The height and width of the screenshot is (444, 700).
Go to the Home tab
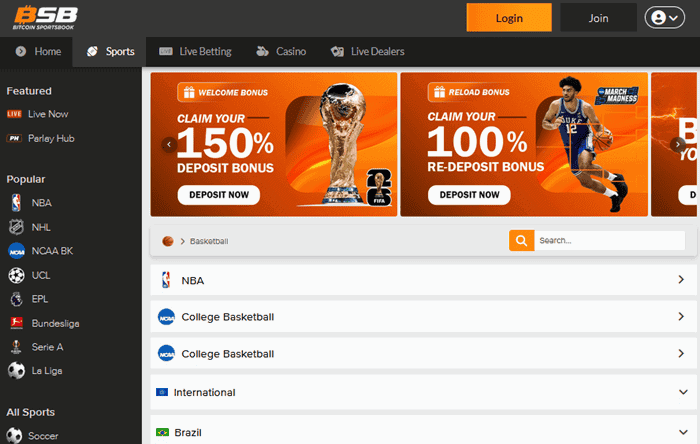pos(37,52)
